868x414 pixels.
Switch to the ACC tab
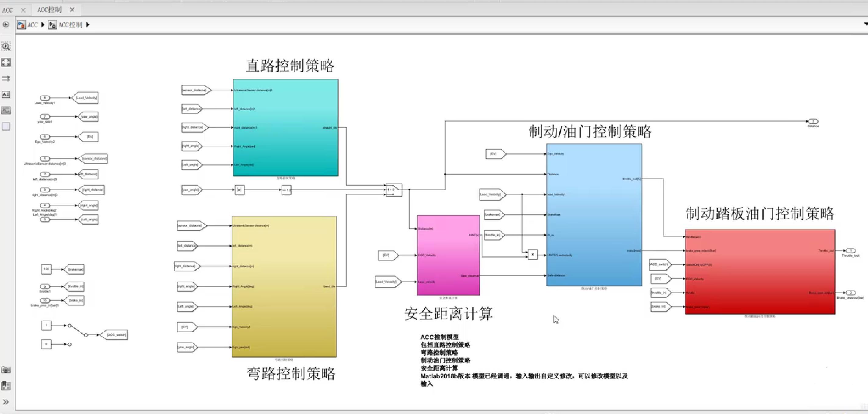pyautogui.click(x=8, y=10)
